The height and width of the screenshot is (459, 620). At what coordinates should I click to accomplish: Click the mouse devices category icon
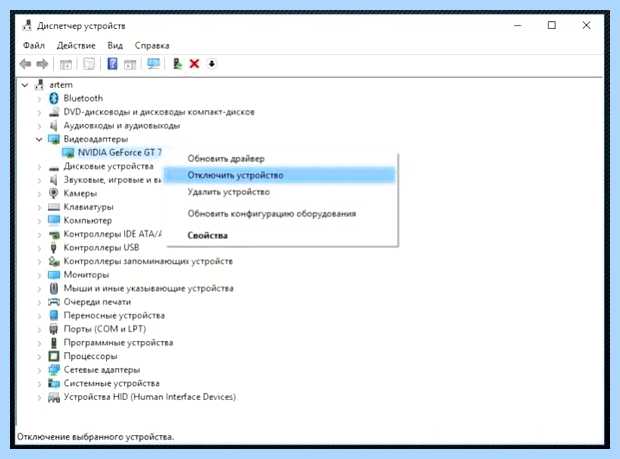pos(54,288)
